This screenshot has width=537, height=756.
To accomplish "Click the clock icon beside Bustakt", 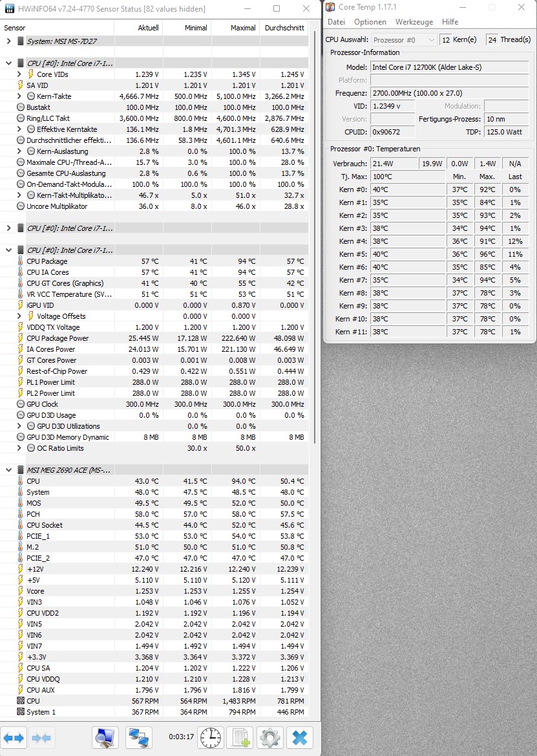I will coord(20,107).
